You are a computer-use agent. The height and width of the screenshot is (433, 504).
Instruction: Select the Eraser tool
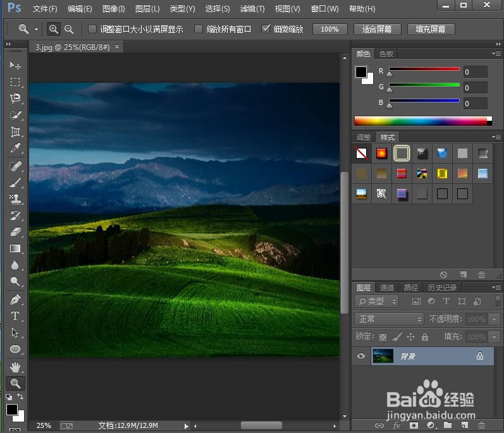(x=15, y=232)
